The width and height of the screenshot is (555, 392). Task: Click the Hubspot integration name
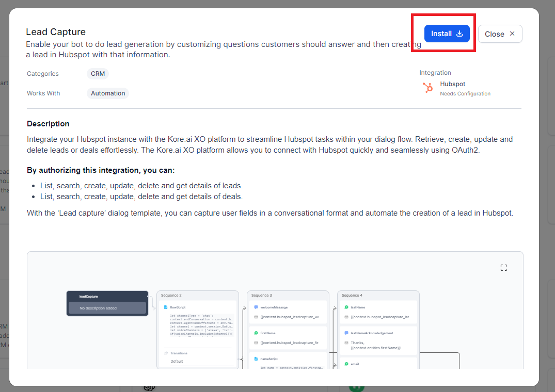[x=452, y=84]
